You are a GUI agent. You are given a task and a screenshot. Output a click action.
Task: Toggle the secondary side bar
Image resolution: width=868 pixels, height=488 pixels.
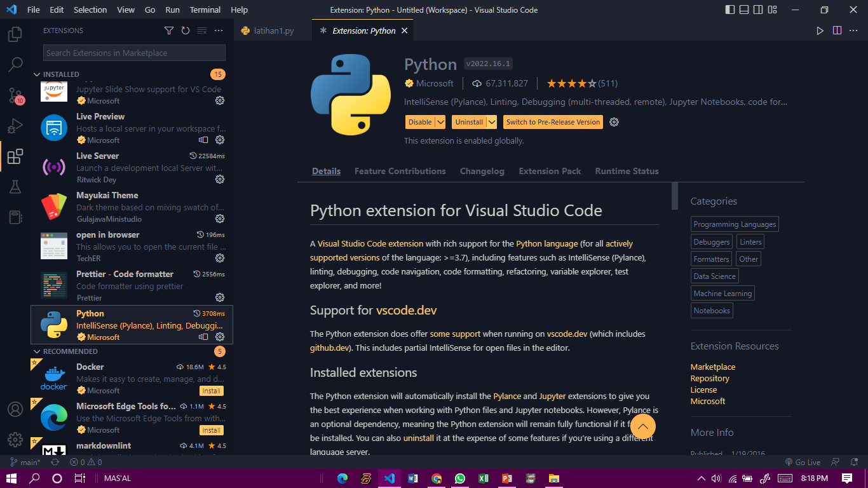(757, 10)
